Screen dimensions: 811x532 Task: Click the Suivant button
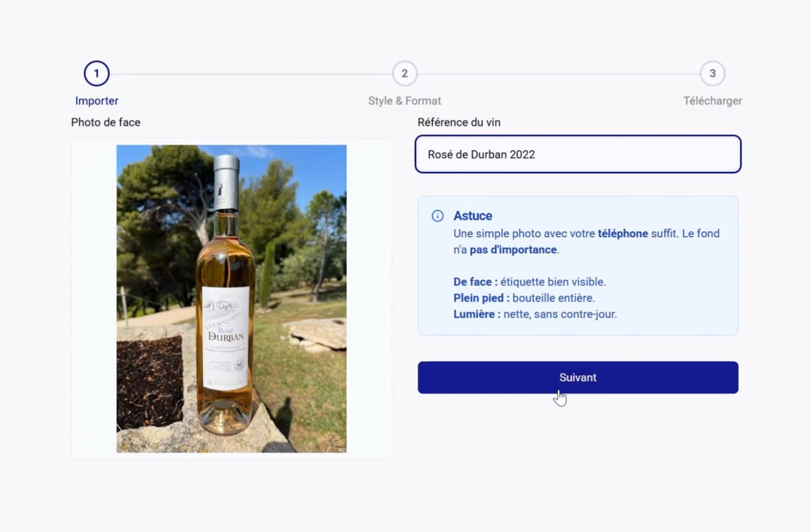[578, 377]
